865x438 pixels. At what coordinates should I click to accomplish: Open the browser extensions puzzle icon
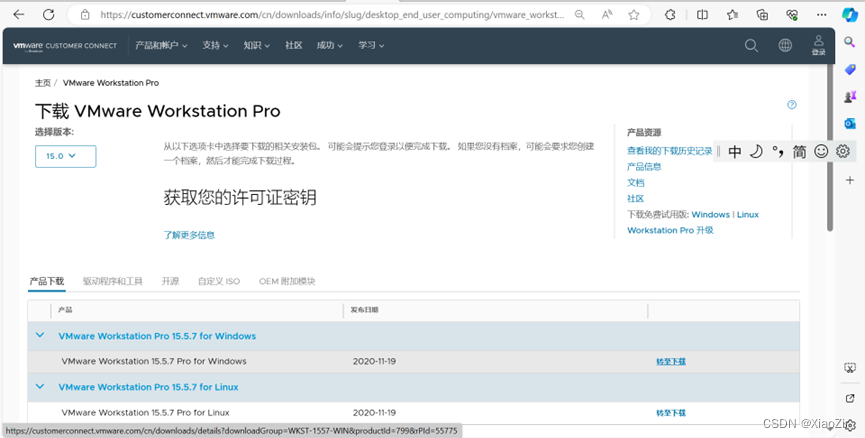(670, 15)
